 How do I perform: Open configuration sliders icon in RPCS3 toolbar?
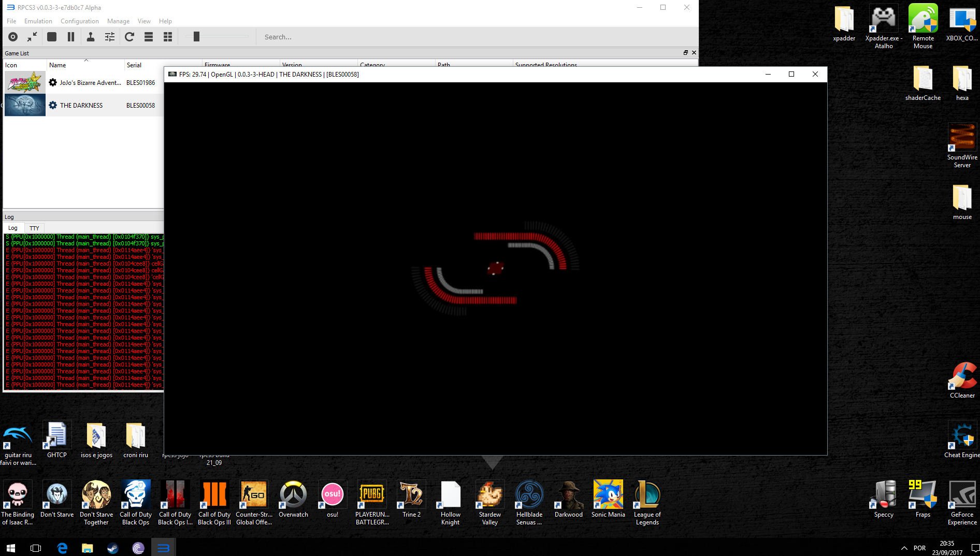tap(110, 37)
